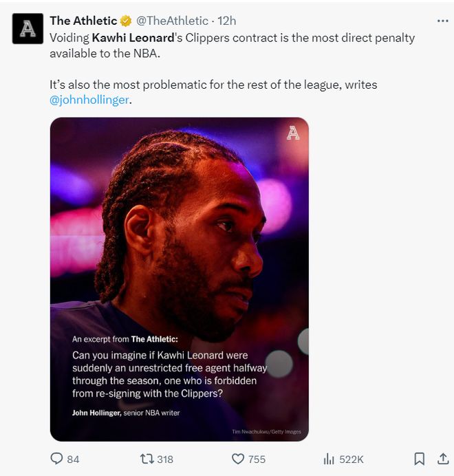Share the post via the upload arrow icon

442,459
